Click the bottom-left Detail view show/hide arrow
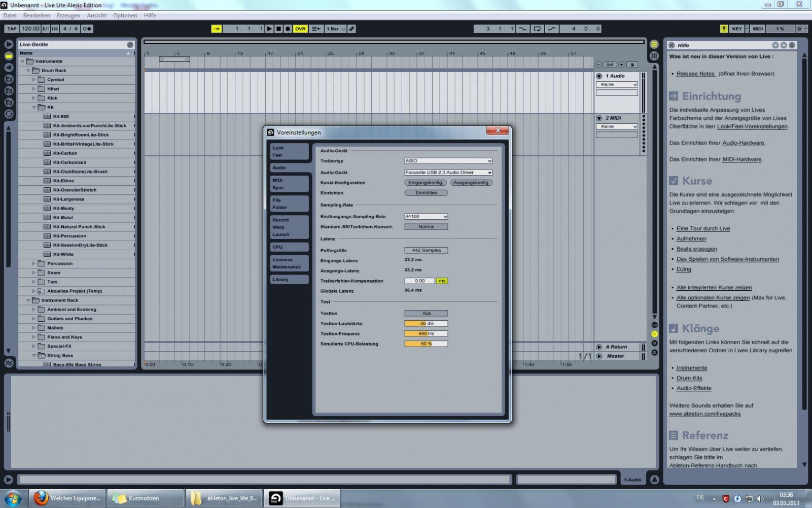812x508 pixels. click(9, 480)
